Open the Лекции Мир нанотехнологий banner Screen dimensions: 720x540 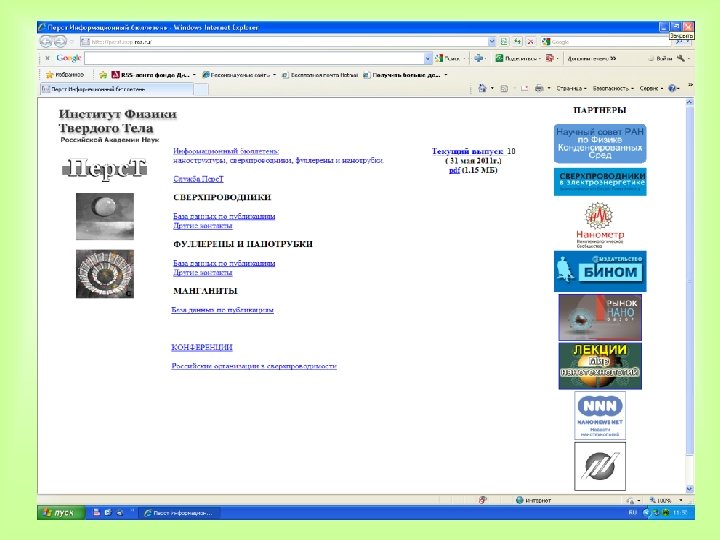[x=600, y=366]
